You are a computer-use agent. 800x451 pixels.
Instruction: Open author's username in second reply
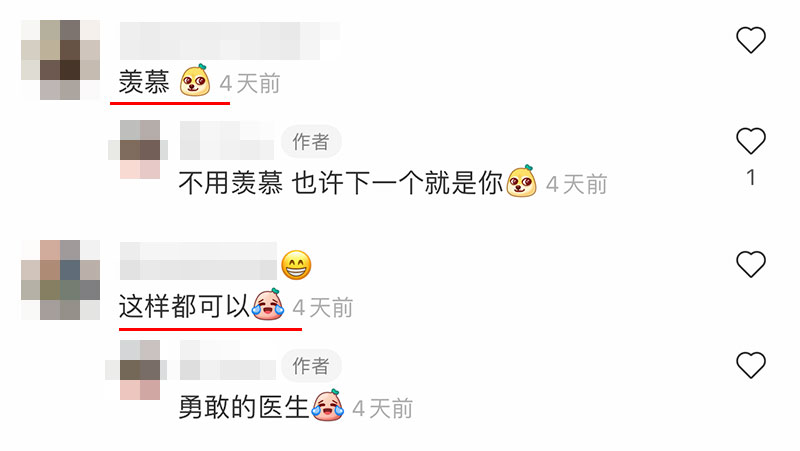click(x=227, y=360)
